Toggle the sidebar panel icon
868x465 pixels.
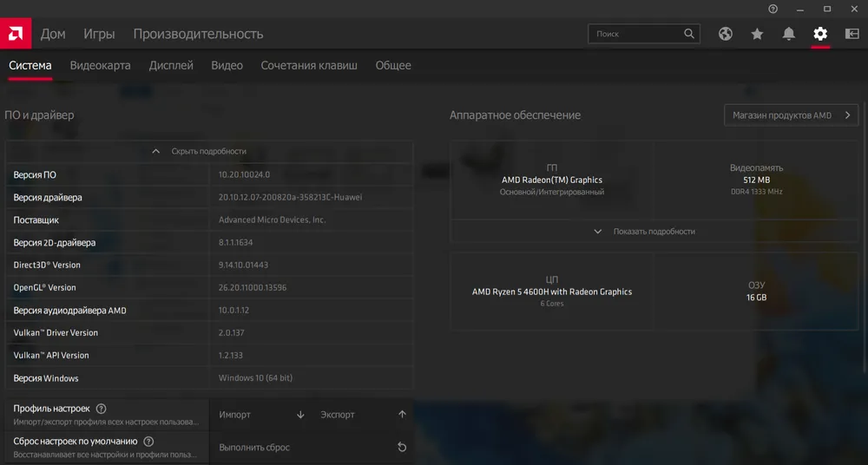[852, 34]
